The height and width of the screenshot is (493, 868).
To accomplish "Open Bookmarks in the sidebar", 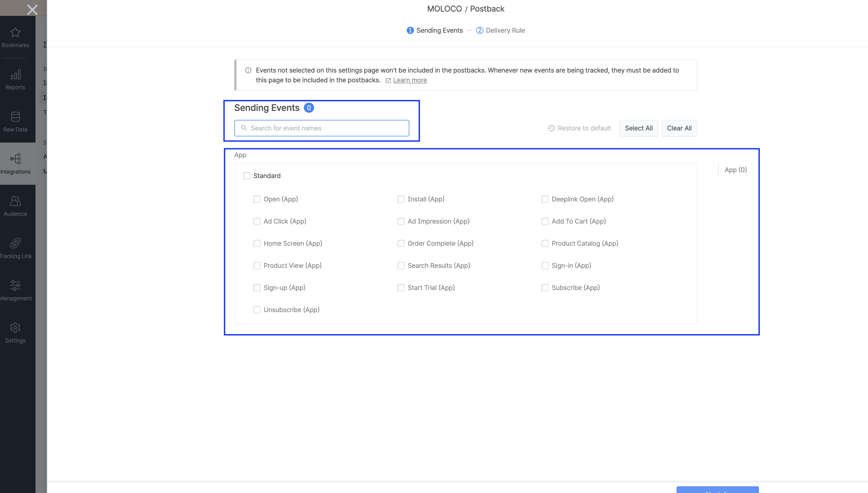I will (x=15, y=38).
